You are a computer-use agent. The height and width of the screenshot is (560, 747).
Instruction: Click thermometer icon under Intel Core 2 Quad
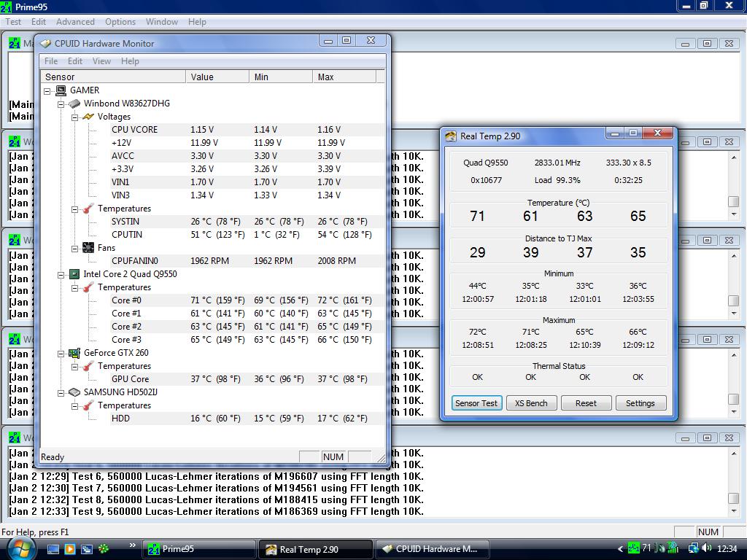pos(88,287)
